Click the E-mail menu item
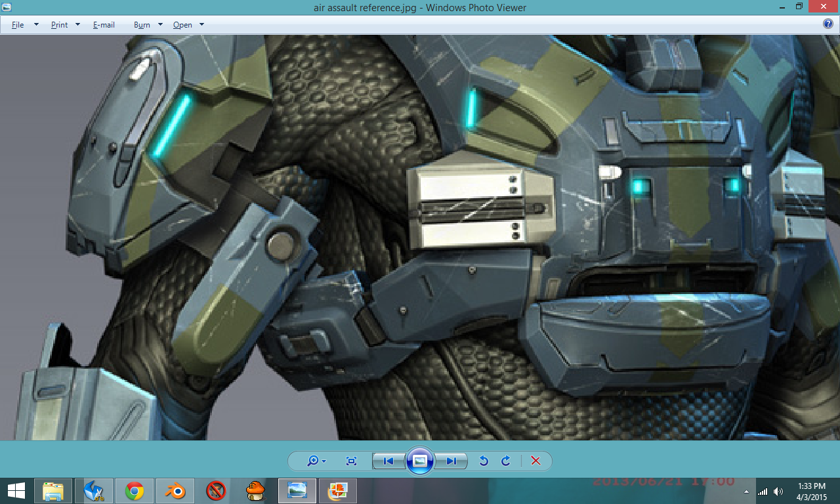Image resolution: width=840 pixels, height=504 pixels. (x=104, y=25)
